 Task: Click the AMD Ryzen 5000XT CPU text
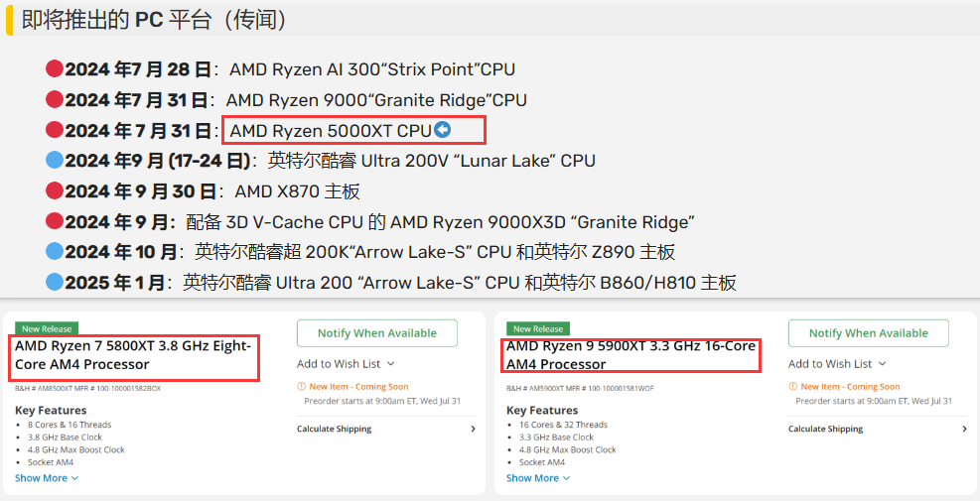tap(331, 131)
